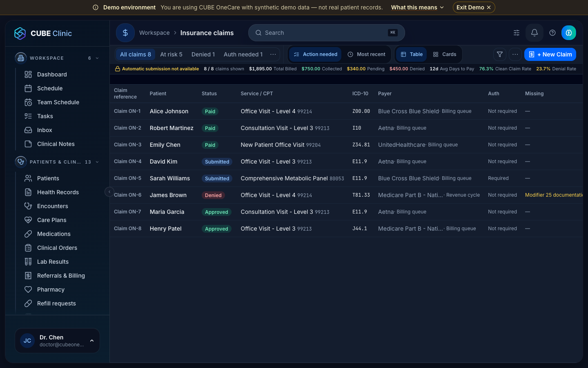The width and height of the screenshot is (588, 368).
Task: Click the New Claim button
Action: [x=550, y=54]
